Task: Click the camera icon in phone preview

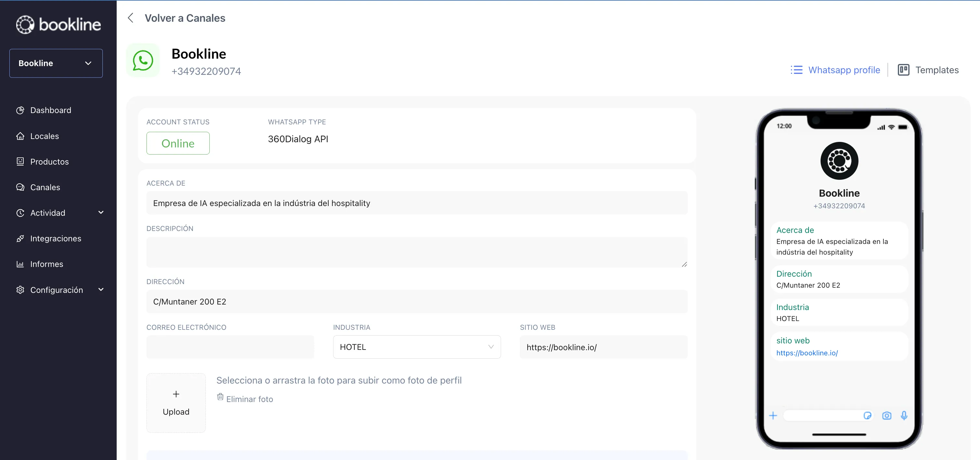Action: (887, 416)
